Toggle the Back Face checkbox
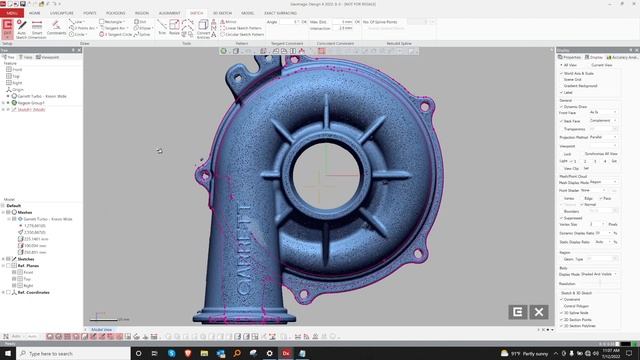The height and width of the screenshot is (360, 640). (x=561, y=121)
